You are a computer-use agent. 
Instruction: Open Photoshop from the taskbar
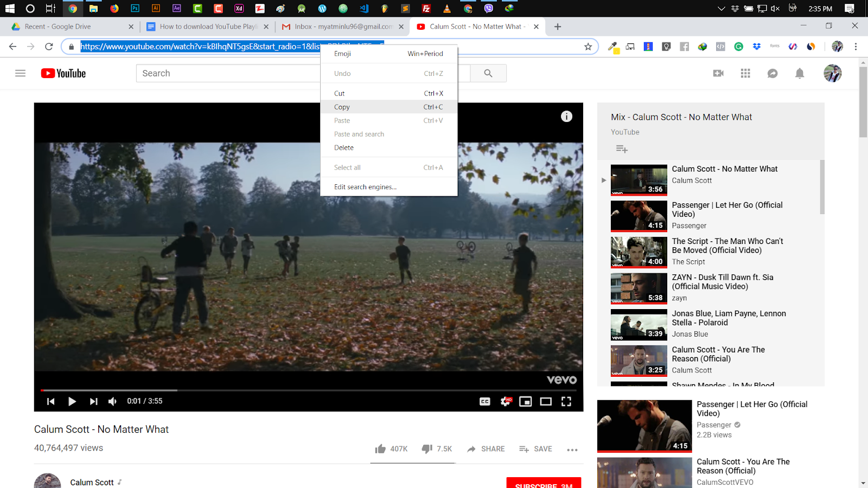click(x=135, y=9)
